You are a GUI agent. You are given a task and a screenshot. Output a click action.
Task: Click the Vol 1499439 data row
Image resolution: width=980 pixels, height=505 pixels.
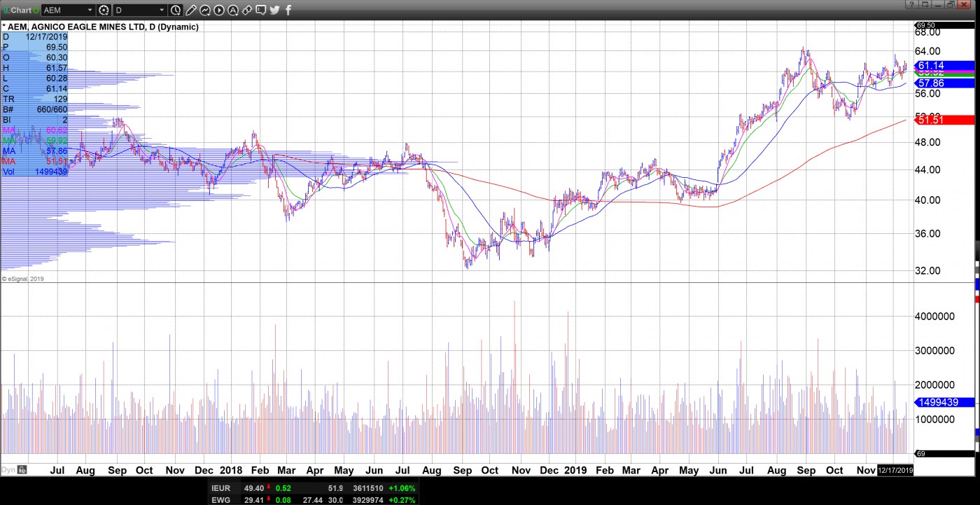[34, 172]
